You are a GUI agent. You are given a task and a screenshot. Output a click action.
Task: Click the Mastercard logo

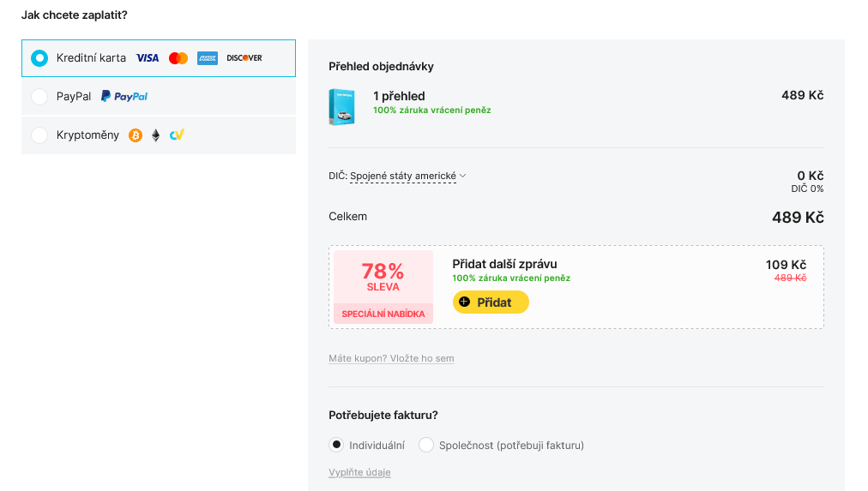pos(178,58)
